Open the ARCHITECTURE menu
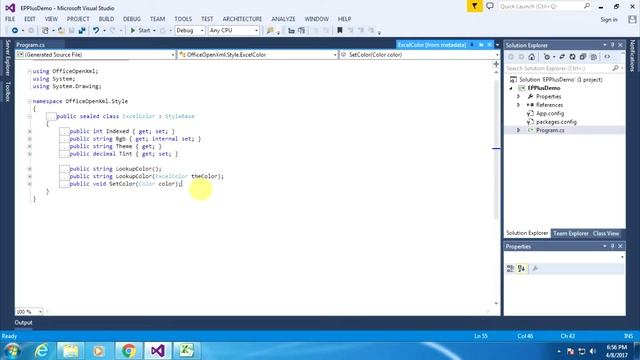 click(242, 19)
